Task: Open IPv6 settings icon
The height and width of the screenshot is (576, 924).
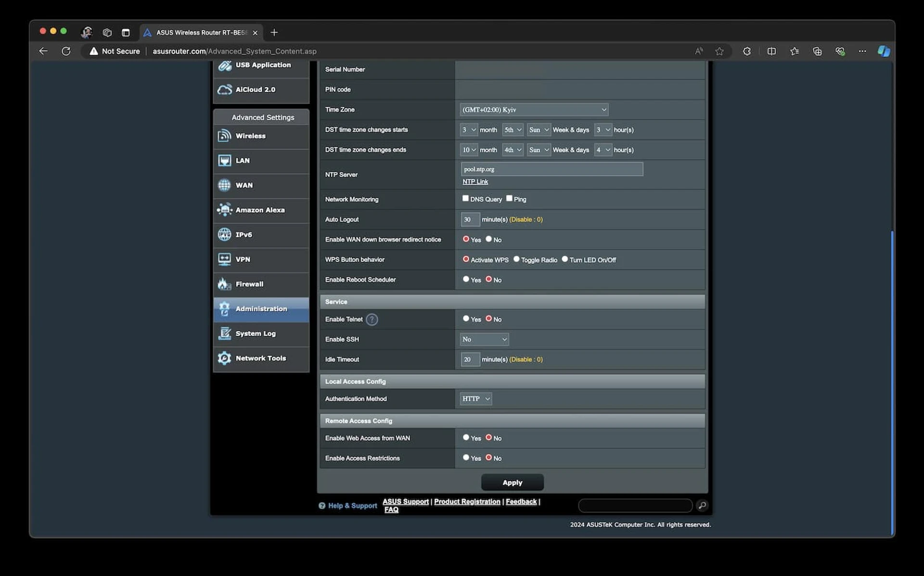Action: (225, 234)
